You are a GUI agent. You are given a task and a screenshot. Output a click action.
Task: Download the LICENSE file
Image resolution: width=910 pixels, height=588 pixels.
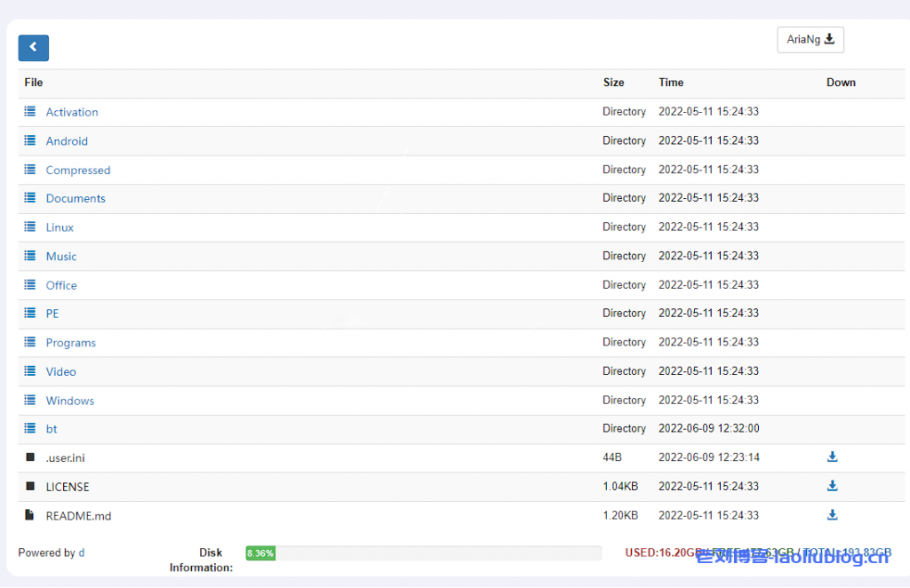(832, 486)
